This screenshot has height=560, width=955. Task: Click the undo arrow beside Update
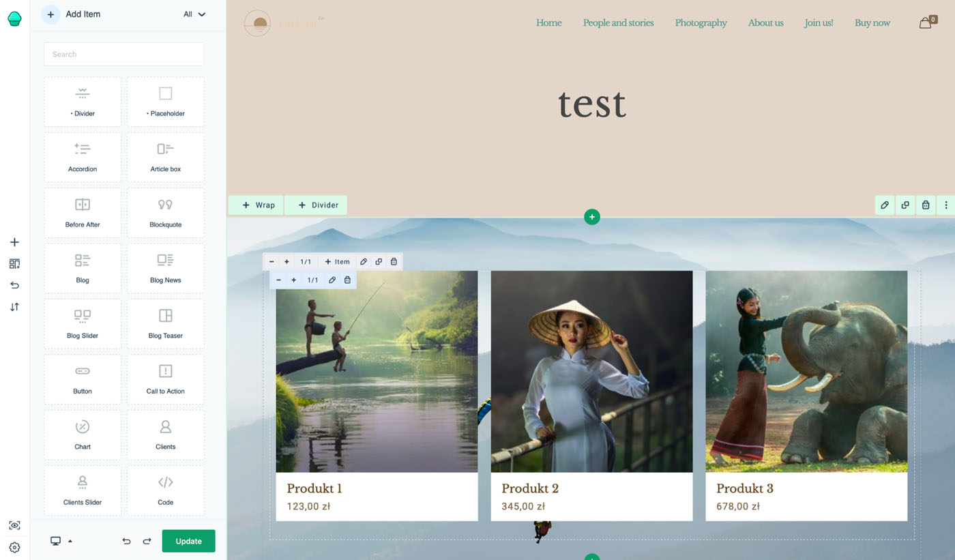(x=126, y=541)
